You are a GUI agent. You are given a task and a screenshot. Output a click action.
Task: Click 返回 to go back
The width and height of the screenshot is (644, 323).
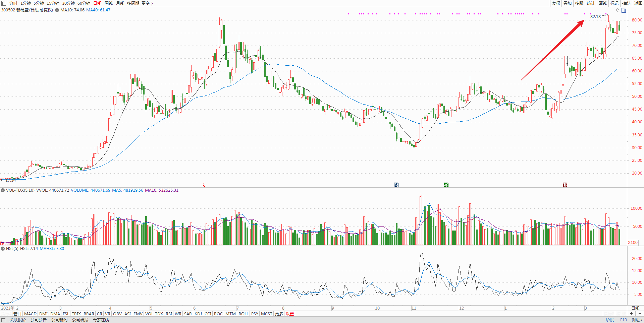point(638,3)
